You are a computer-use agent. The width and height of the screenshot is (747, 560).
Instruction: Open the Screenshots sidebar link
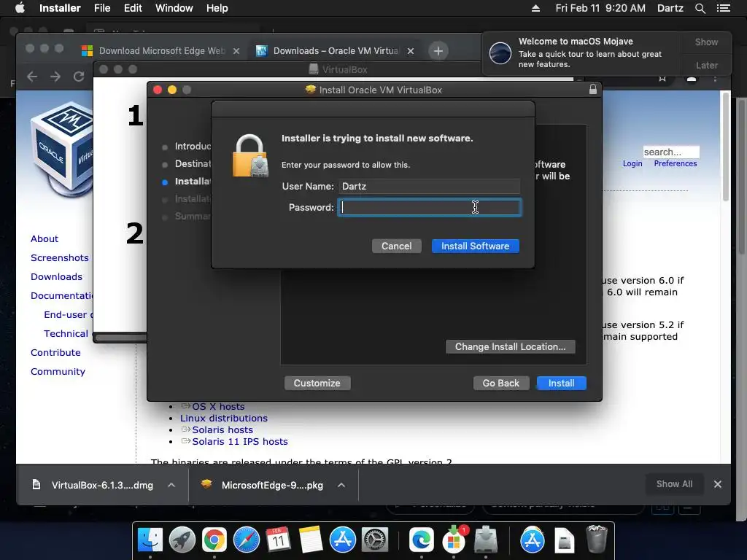click(60, 257)
